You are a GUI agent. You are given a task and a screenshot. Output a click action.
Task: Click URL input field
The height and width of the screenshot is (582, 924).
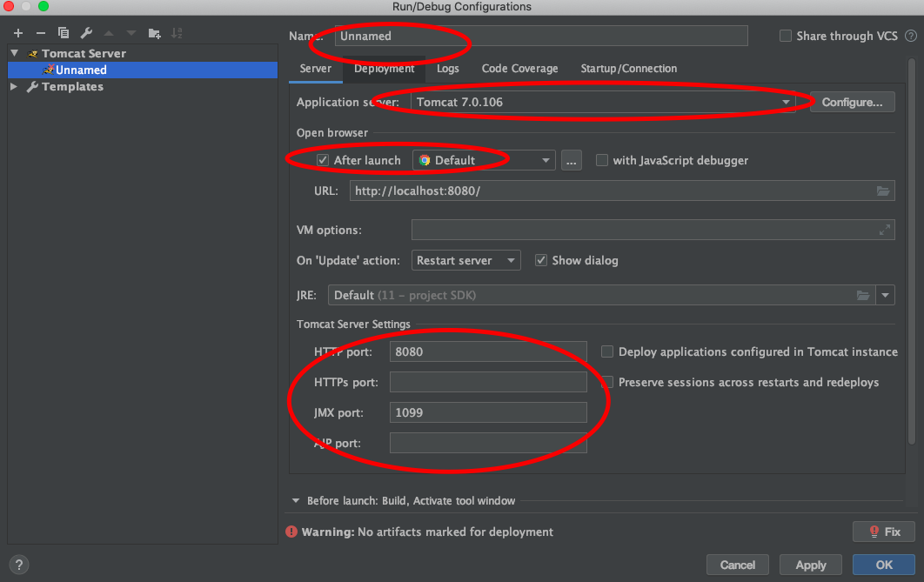click(x=622, y=191)
